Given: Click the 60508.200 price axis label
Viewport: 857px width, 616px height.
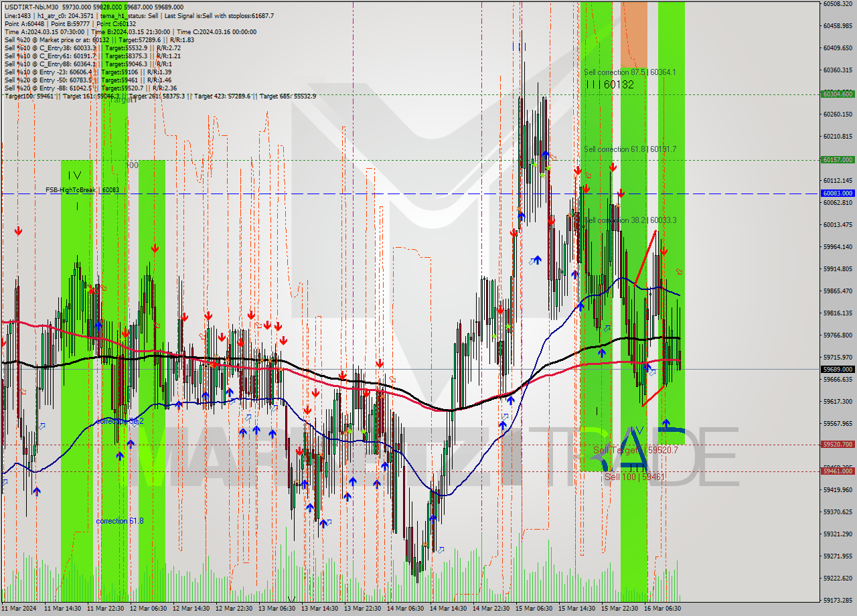Looking at the screenshot, I should pos(838,3).
